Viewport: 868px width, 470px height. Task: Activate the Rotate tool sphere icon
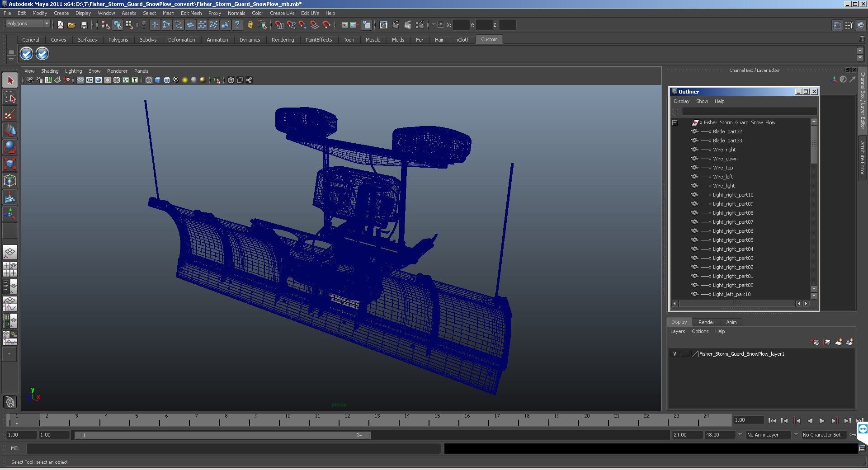(x=10, y=147)
